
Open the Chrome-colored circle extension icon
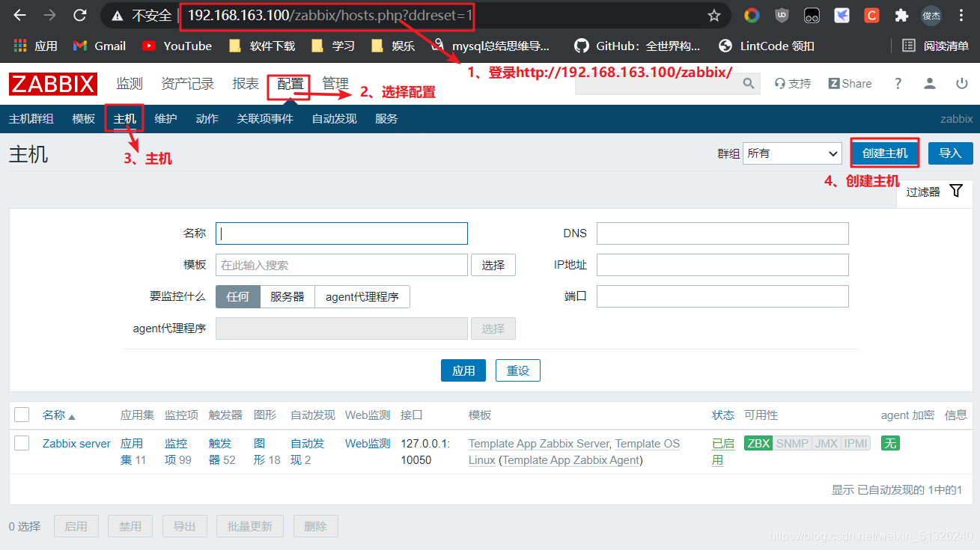(x=752, y=16)
